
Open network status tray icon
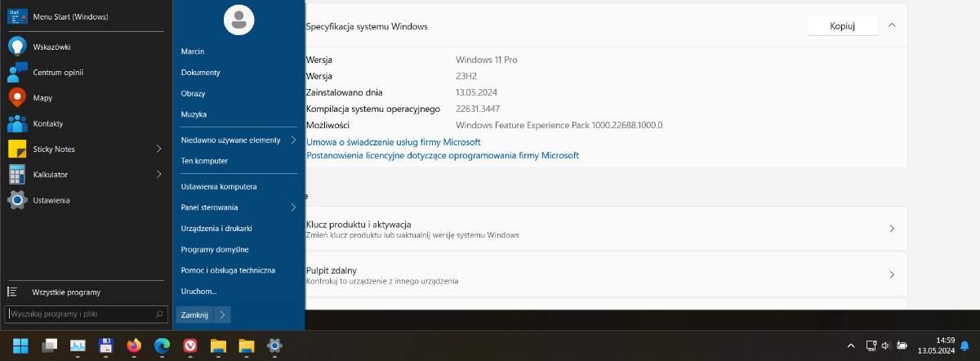[871, 345]
